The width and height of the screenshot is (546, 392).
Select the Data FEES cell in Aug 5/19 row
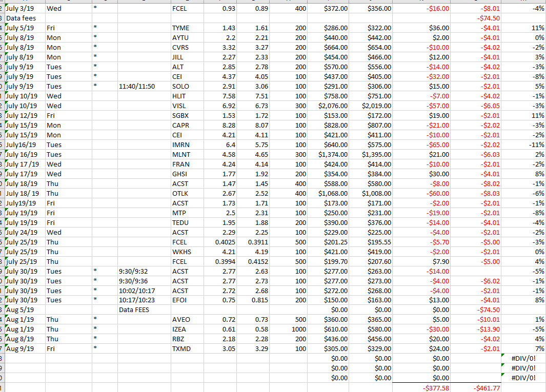point(144,310)
